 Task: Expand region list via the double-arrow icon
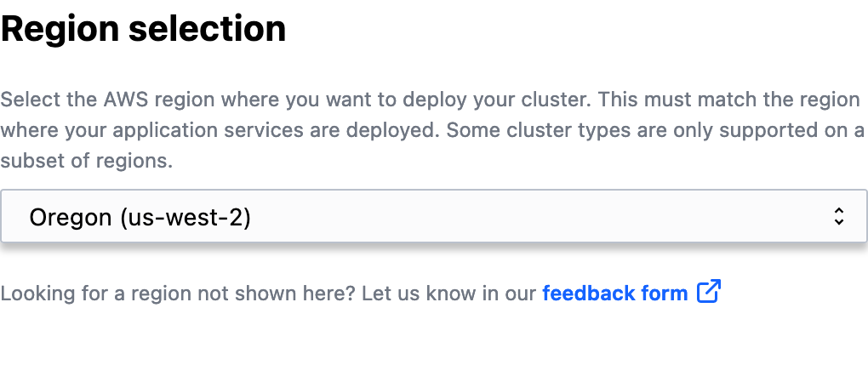point(839,216)
